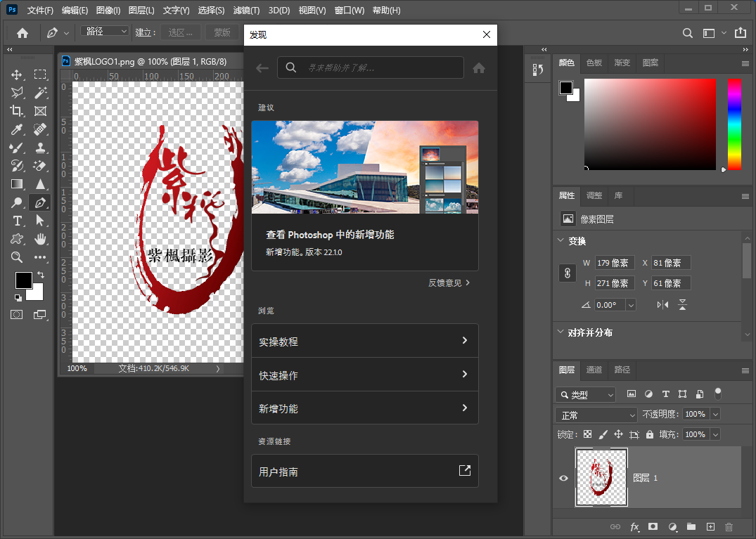Screen dimensions: 756x539
Task: Select the Move tool
Action: click(x=17, y=74)
